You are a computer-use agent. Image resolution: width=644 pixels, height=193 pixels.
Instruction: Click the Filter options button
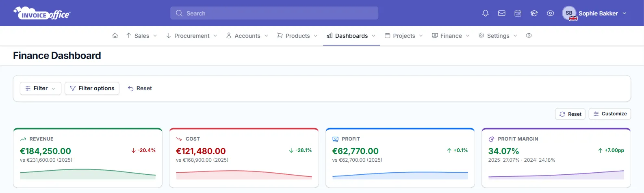92,88
